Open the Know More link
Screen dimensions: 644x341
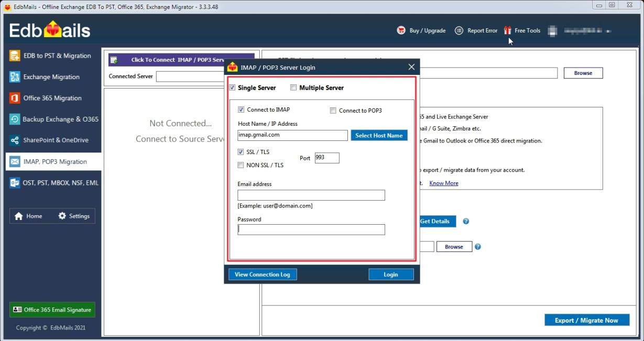[444, 183]
